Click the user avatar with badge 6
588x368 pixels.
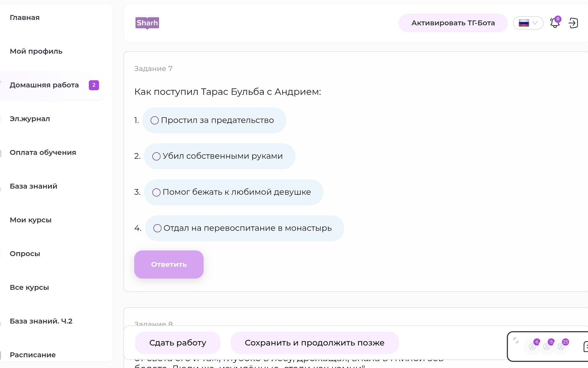[533, 347]
